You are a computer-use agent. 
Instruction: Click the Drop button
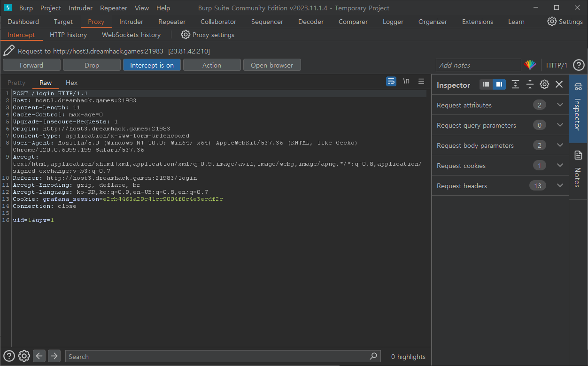point(92,65)
